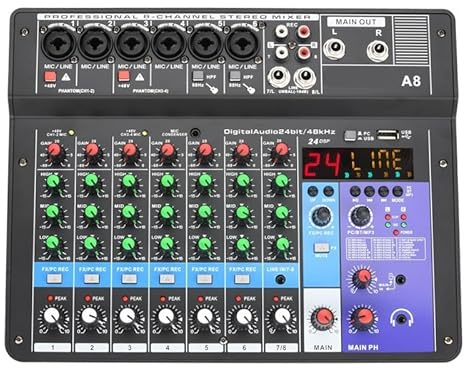Click the guitar icon under channel 5 input
Image resolution: width=464 pixels, height=369 pixels.
[x=212, y=88]
